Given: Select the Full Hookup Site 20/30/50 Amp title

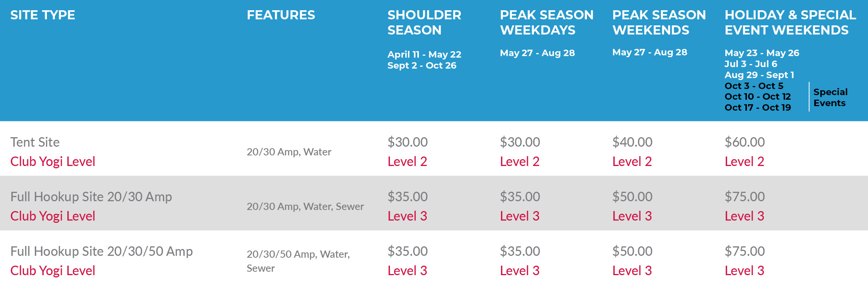Looking at the screenshot, I should (x=101, y=251).
